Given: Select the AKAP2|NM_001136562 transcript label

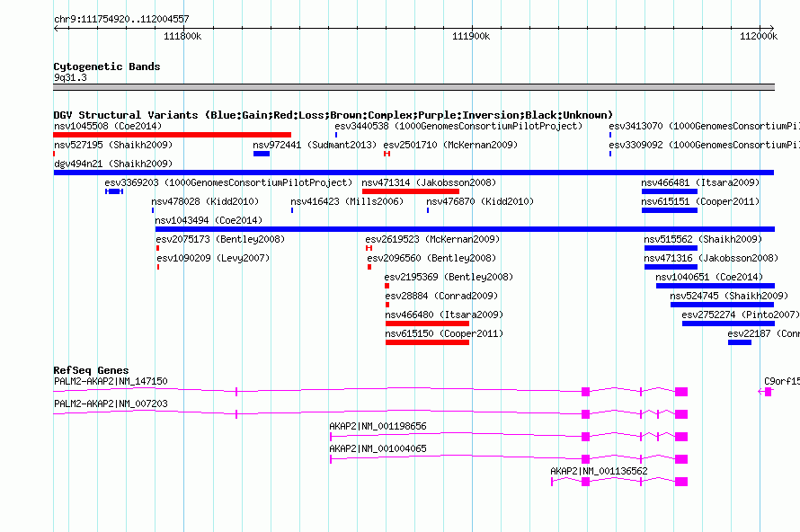Looking at the screenshot, I should pos(599,471).
